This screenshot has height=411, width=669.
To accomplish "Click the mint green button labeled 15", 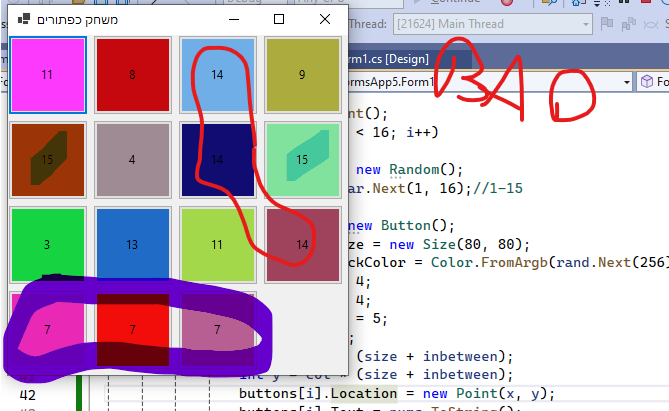I will 303,160.
